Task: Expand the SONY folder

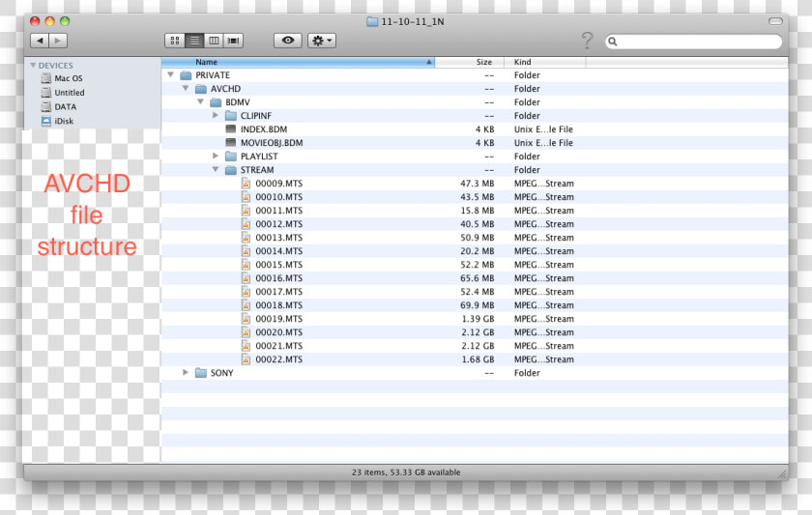Action: coord(186,373)
